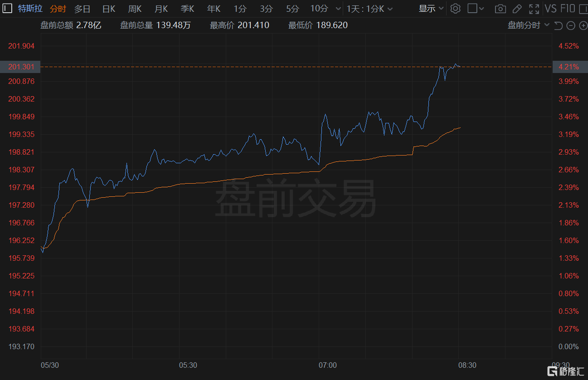The image size is (588, 380).
Task: Enter fullscreen chart mode
Action: click(x=534, y=9)
